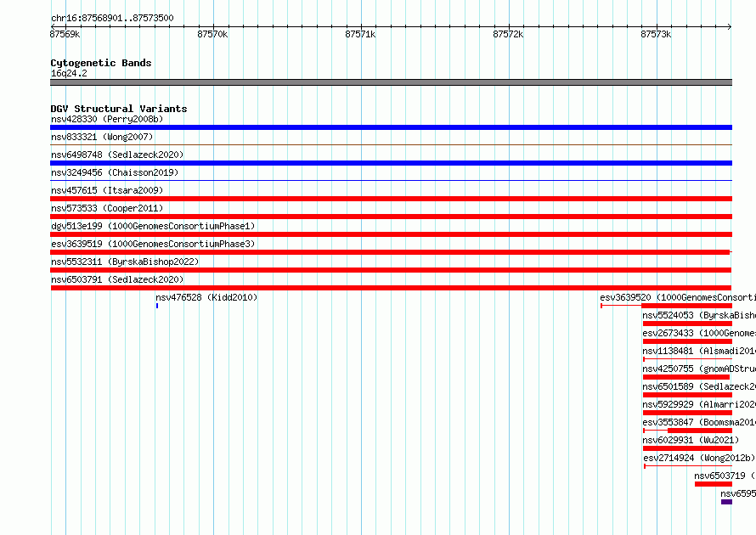Open nsv428330 (Perry2008b) label
Image resolution: width=756 pixels, height=535 pixels.
107,119
